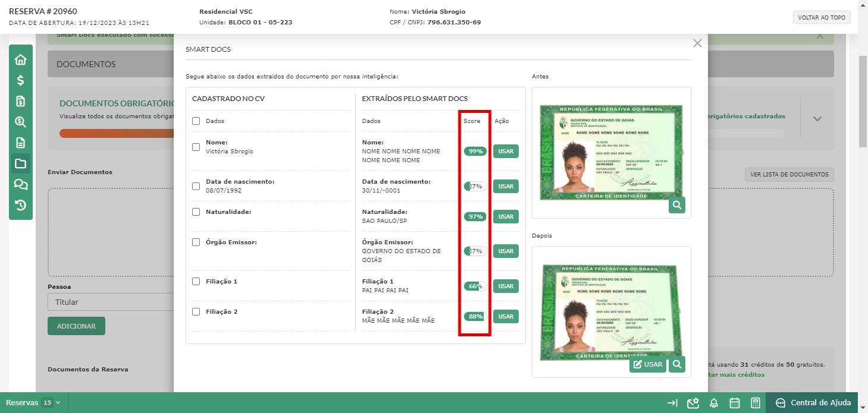
Task: Zoom the Depois document image magnifier
Action: click(x=677, y=364)
